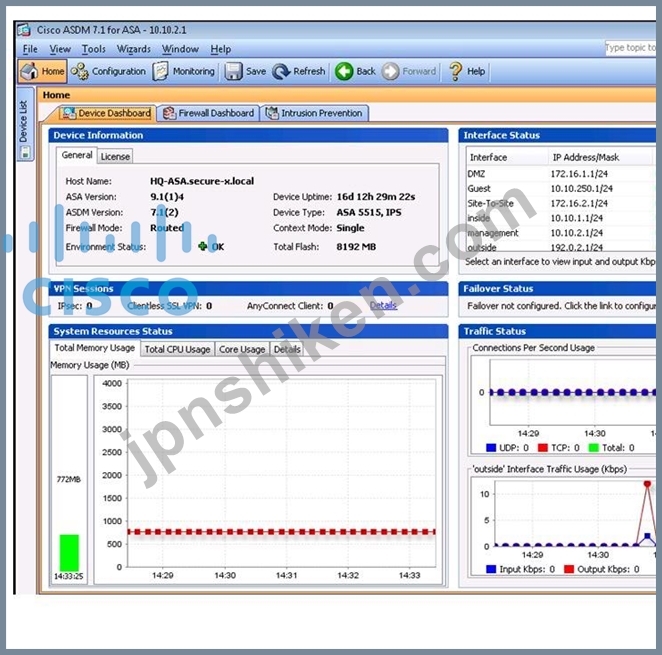Click the green Environment Status plus icon

[203, 246]
